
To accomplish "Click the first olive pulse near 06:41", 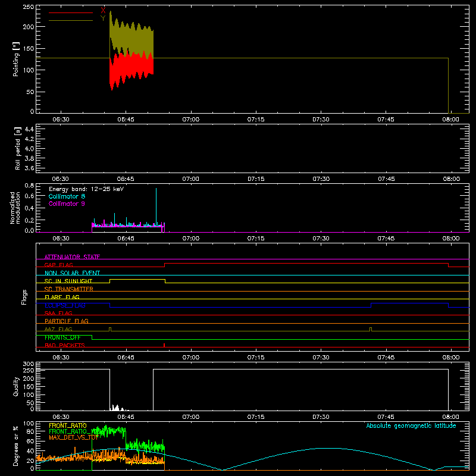I will 110,329.
